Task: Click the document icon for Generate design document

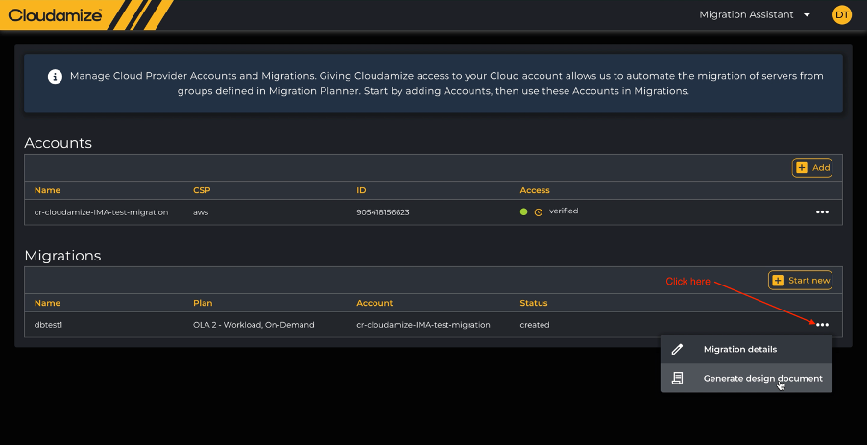Action: coord(678,378)
